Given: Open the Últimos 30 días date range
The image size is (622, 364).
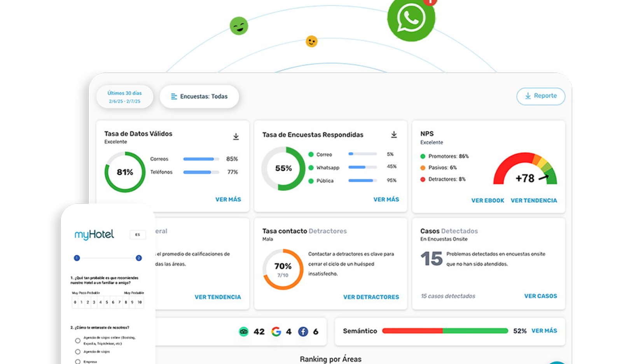Looking at the screenshot, I should (x=125, y=97).
